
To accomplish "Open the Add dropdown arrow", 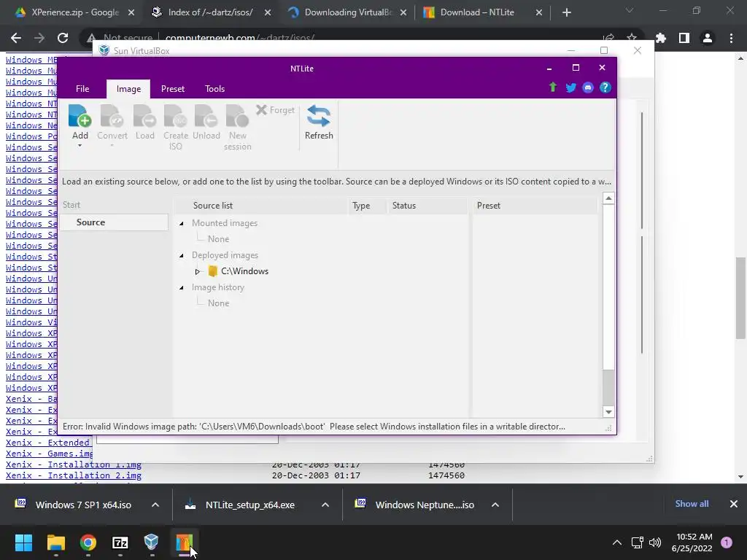I will click(x=80, y=146).
